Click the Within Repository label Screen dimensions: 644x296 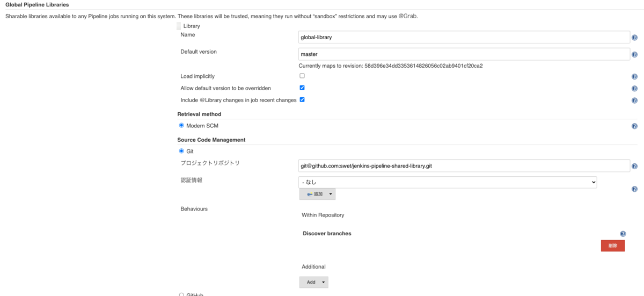(x=323, y=215)
